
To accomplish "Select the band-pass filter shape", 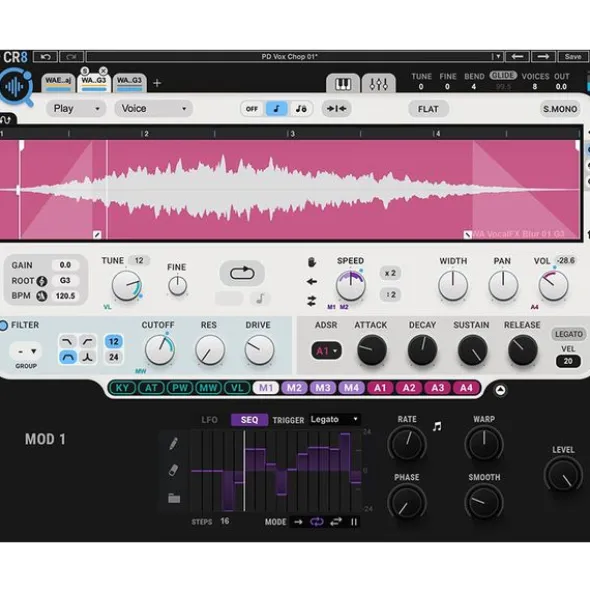I will tap(67, 357).
